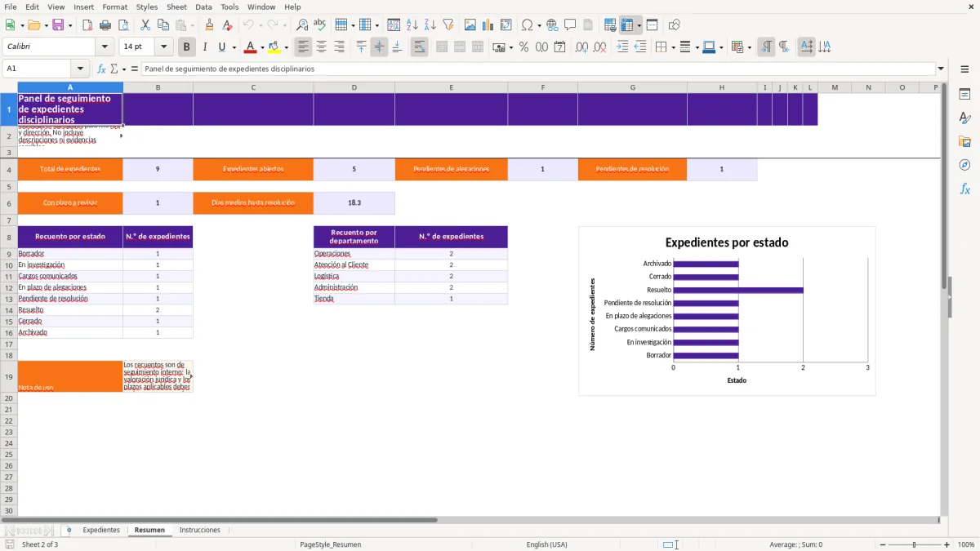Open borders dropdown arrow

673,47
